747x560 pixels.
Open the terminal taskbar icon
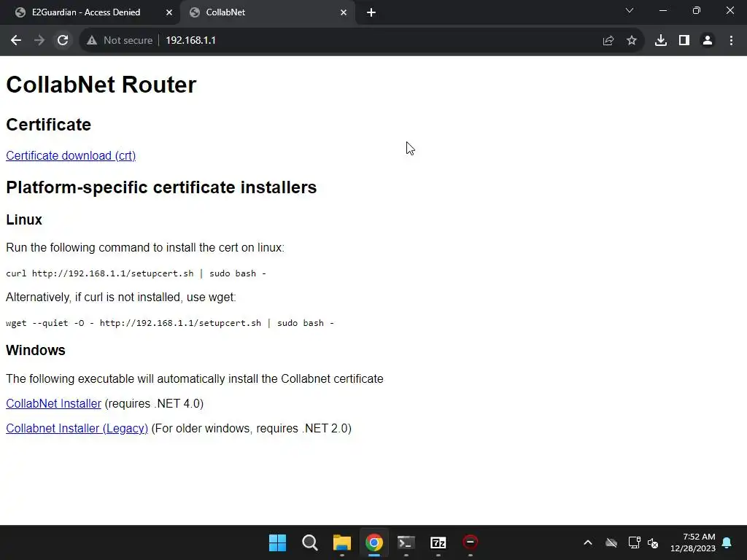coord(406,542)
